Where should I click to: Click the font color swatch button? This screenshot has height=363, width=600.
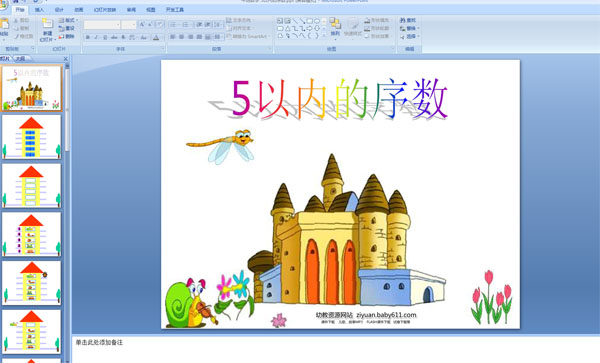pos(156,37)
